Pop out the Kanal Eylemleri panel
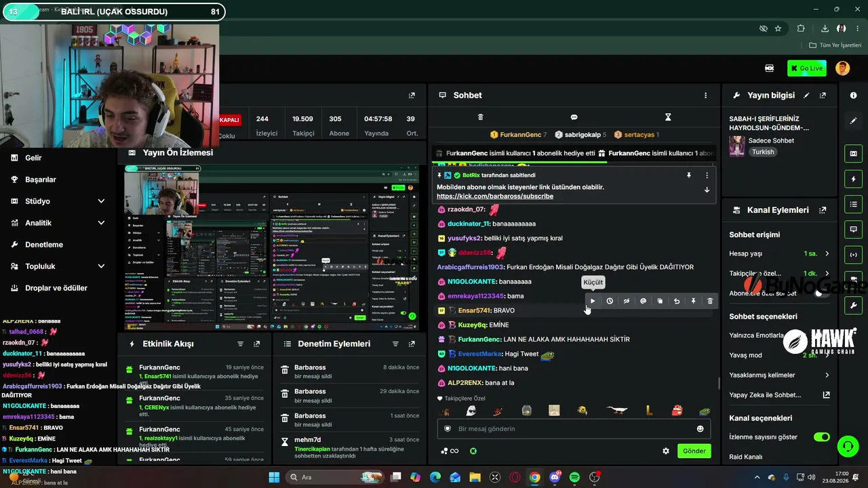The width and height of the screenshot is (868, 488). tap(823, 210)
